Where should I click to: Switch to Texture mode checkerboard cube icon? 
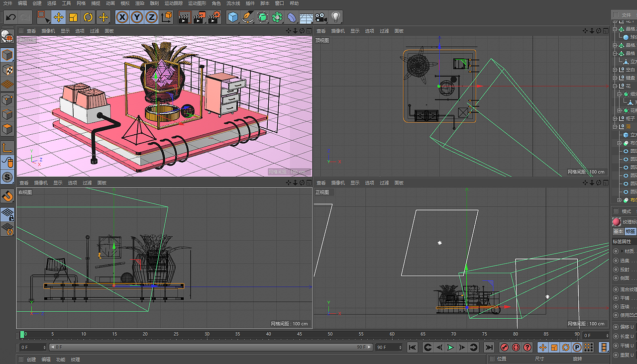[7, 70]
